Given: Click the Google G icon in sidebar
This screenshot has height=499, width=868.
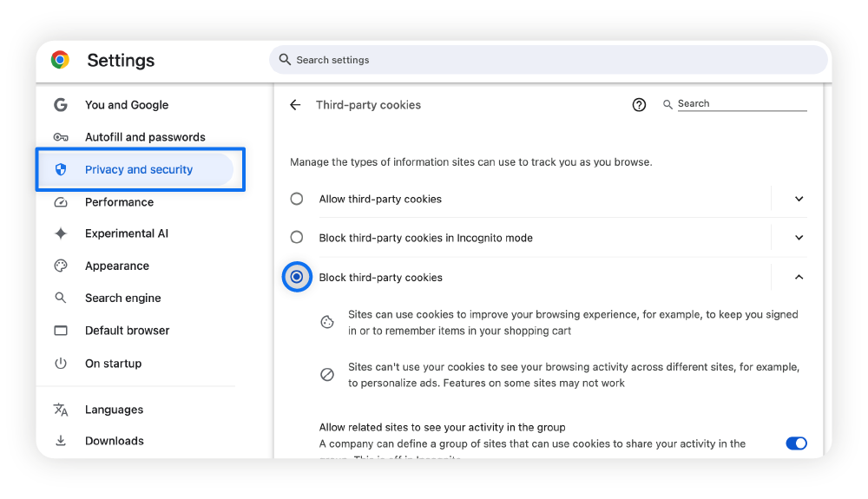Looking at the screenshot, I should [61, 104].
